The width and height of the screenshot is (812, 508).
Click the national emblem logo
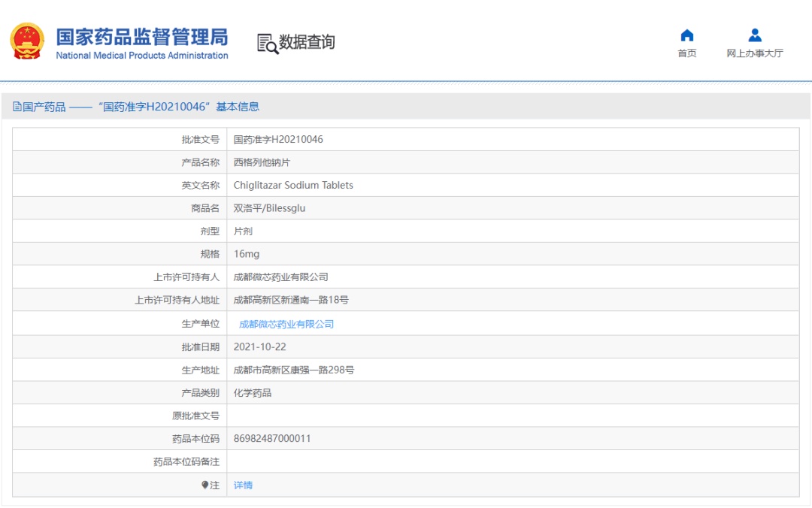tap(27, 41)
